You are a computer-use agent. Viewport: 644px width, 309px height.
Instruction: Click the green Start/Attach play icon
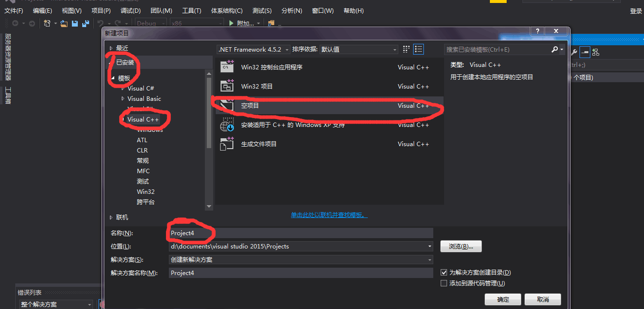(232, 23)
